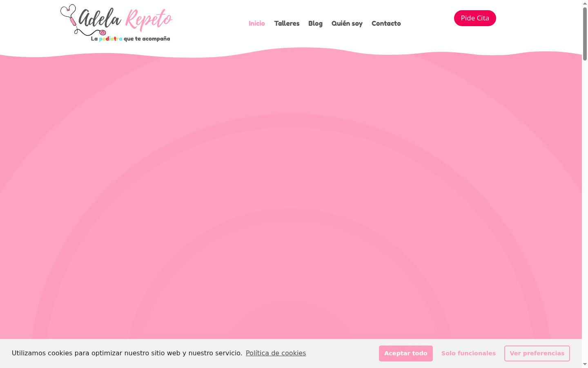Navigate to Quién soy

pos(347,23)
